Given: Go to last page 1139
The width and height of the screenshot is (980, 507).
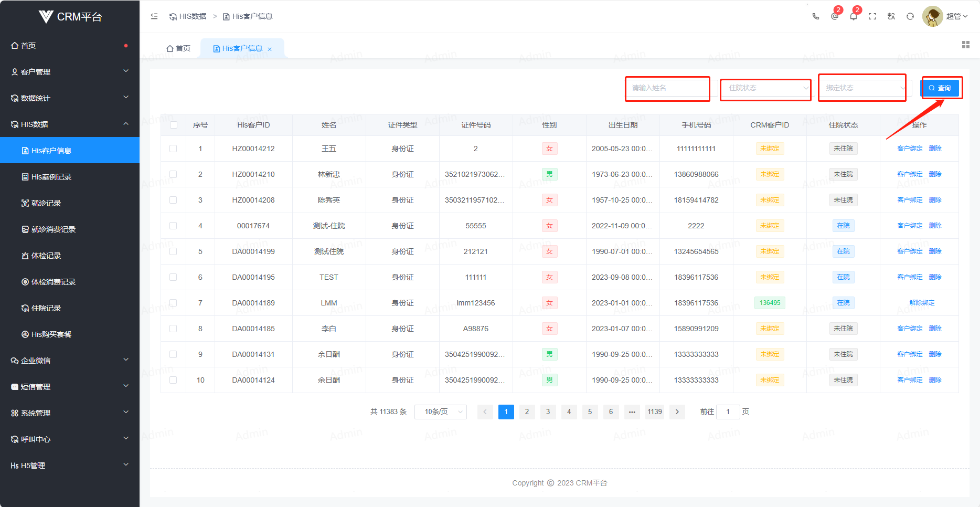Looking at the screenshot, I should coord(655,411).
